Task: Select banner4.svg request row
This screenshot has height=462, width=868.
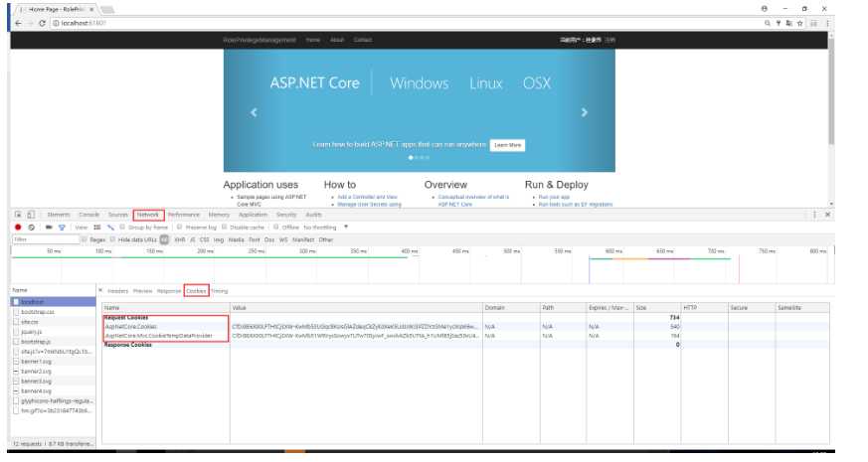Action: click(53, 391)
